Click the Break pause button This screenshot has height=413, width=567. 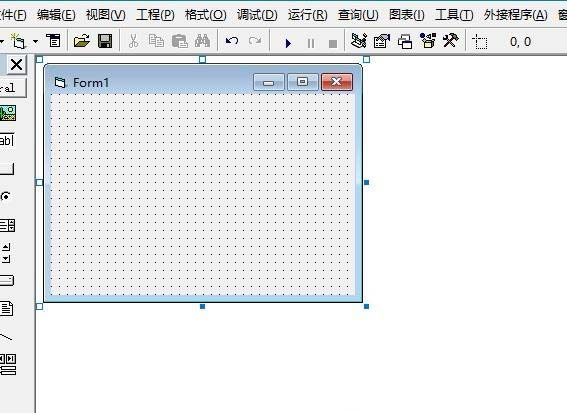311,43
